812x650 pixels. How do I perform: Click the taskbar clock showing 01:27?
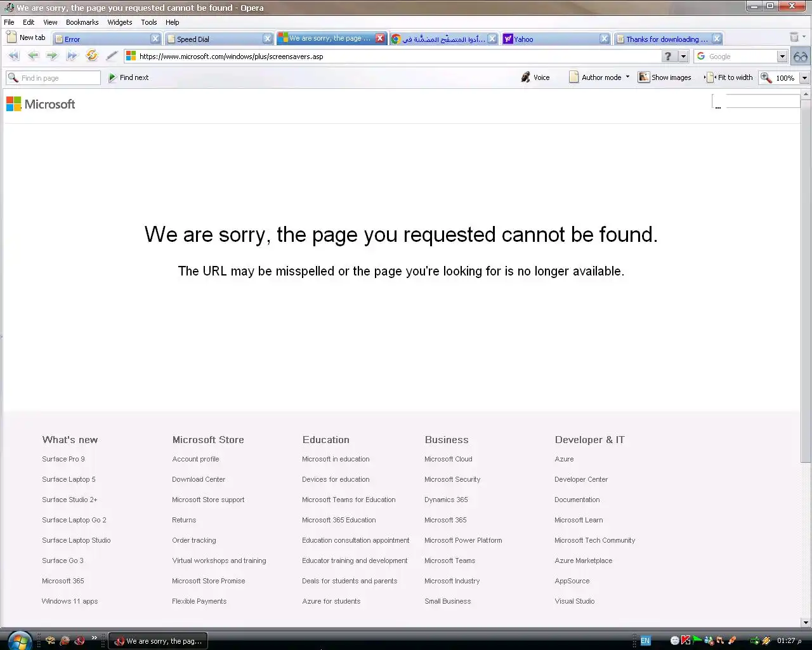coord(789,641)
